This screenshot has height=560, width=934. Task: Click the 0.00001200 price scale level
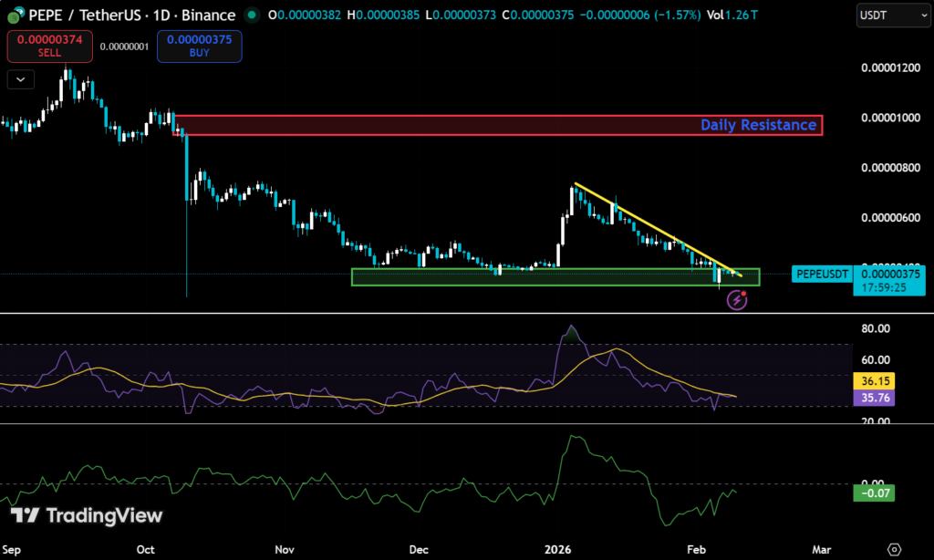click(x=891, y=68)
